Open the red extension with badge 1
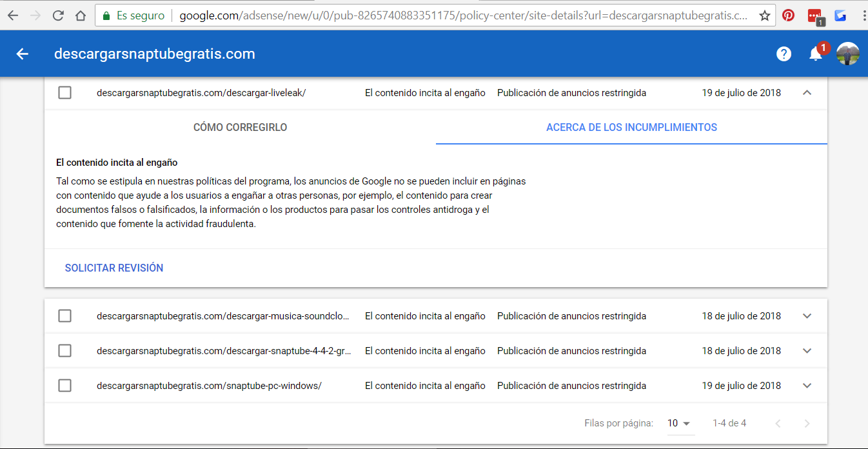This screenshot has width=868, height=449. [x=815, y=16]
